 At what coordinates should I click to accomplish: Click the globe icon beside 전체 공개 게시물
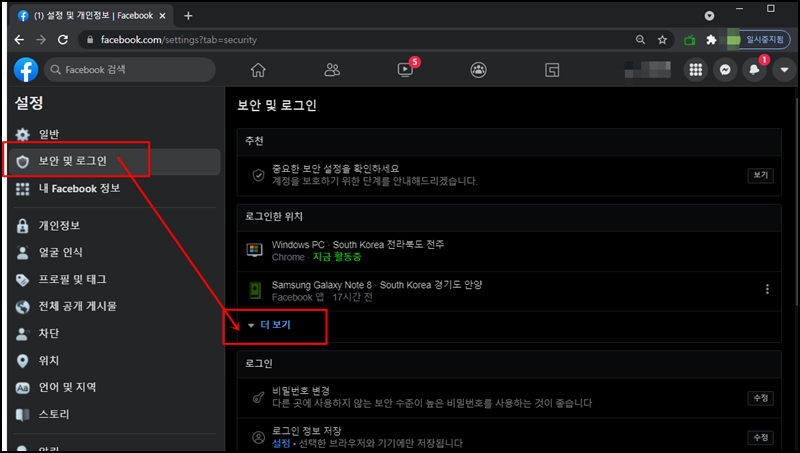[x=22, y=307]
